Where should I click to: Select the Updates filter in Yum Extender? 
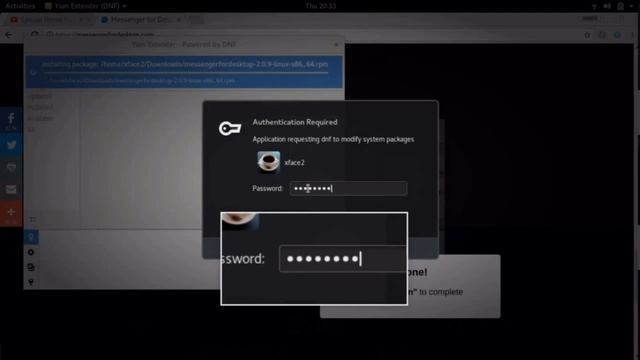coord(41,96)
